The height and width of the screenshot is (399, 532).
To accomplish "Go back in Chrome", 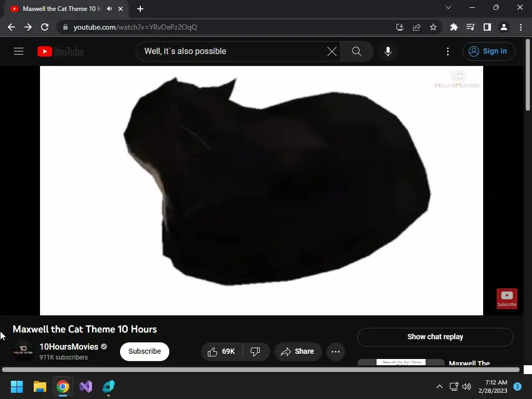I will click(x=11, y=27).
